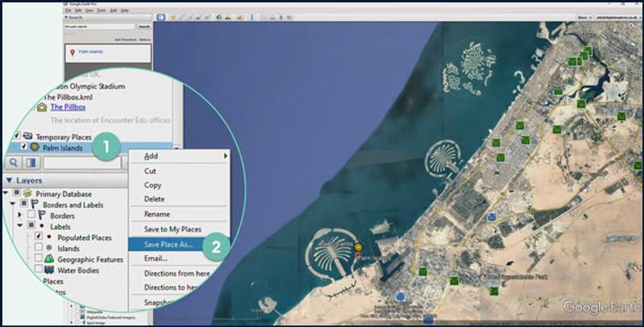Click the blue Water Bodies icon
The image size is (644, 327).
pos(49,270)
